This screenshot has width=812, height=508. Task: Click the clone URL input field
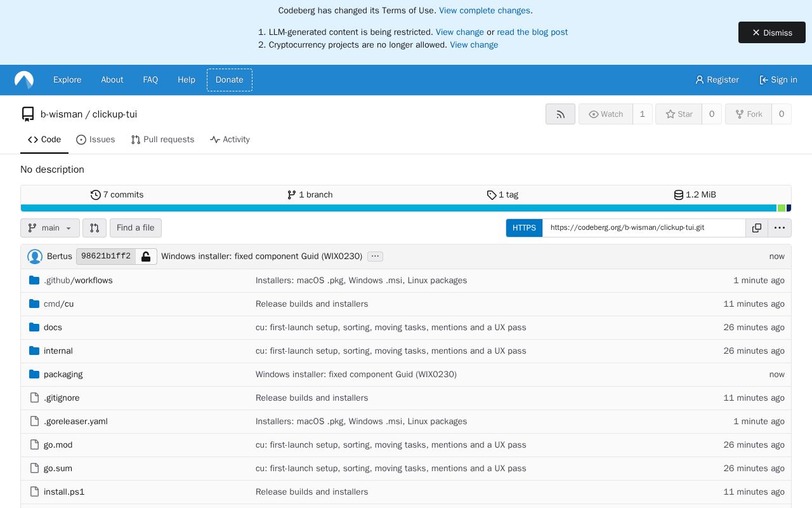tap(644, 228)
